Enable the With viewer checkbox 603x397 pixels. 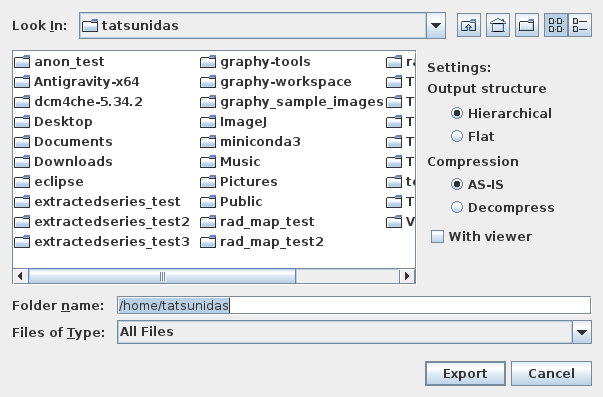point(481,236)
